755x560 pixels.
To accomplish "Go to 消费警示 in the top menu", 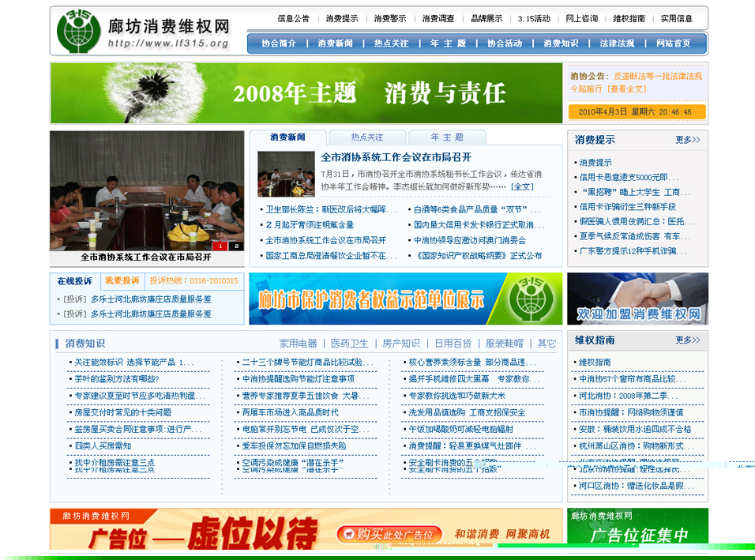I will coord(389,19).
